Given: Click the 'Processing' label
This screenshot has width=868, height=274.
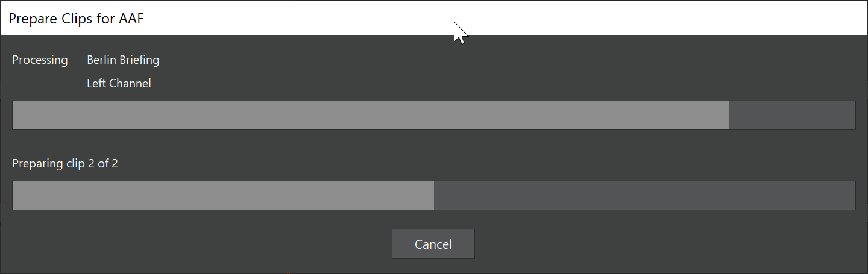Looking at the screenshot, I should point(40,60).
